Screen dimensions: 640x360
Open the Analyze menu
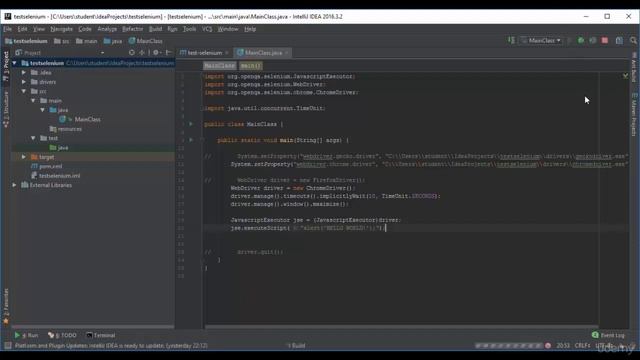coord(107,29)
